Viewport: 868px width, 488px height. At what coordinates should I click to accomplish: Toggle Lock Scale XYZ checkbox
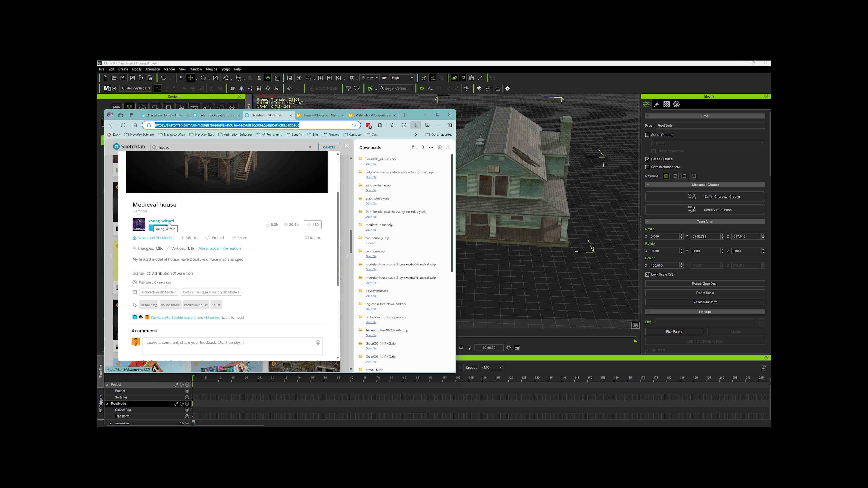(x=647, y=274)
